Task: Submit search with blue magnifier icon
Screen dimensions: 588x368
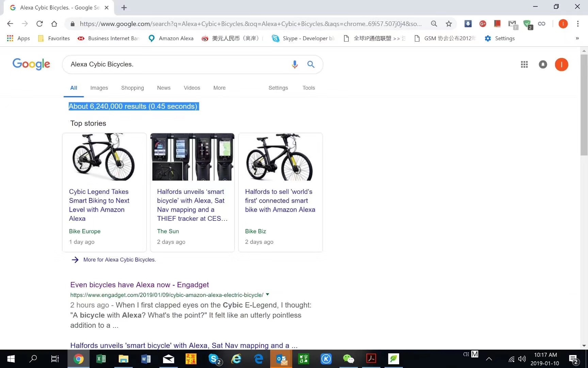Action: 311,64
